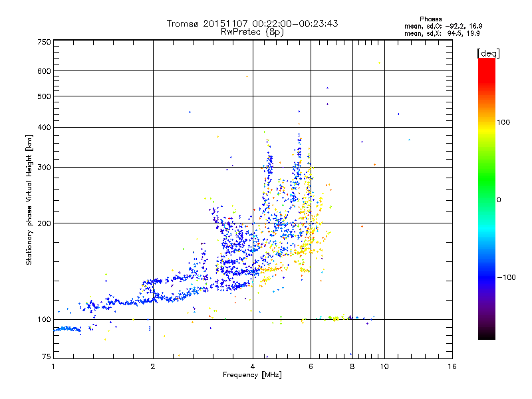Image resolution: width=532 pixels, height=399 pixels.
Task: Click the y-axis tick label "300"
Action: tap(44, 167)
